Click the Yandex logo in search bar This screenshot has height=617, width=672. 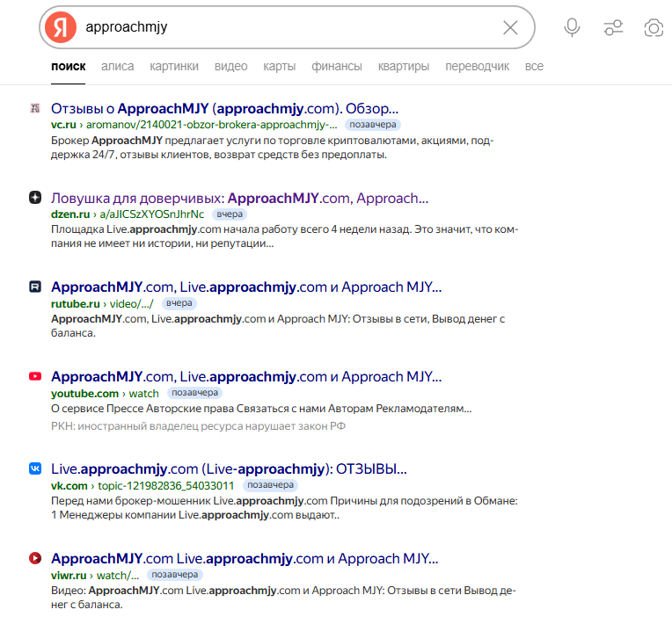pyautogui.click(x=61, y=27)
